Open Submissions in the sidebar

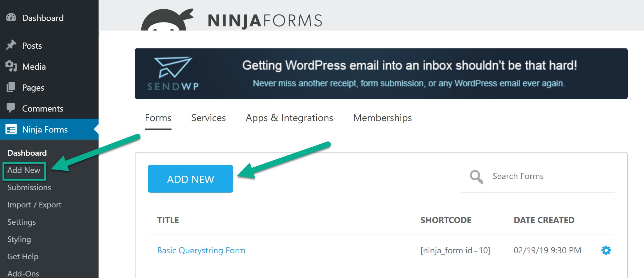pos(29,188)
